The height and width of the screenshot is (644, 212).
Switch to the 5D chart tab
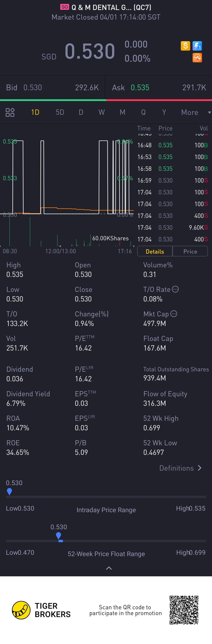coord(60,113)
